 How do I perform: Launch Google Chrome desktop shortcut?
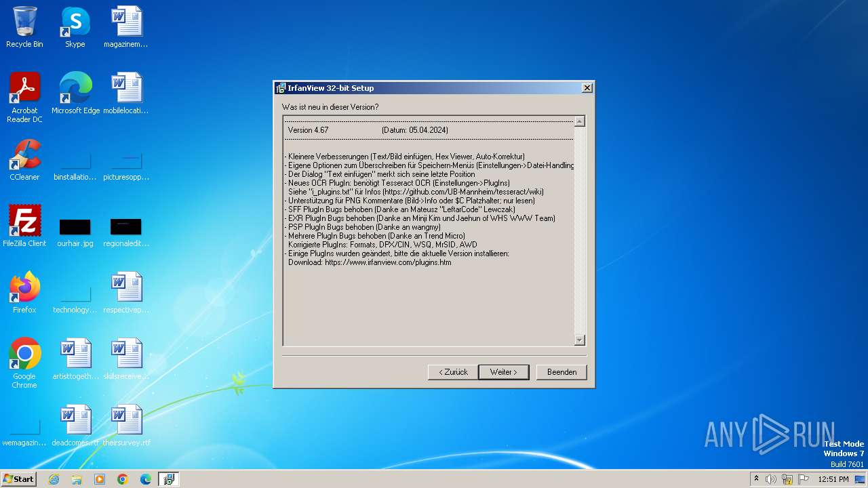point(24,363)
